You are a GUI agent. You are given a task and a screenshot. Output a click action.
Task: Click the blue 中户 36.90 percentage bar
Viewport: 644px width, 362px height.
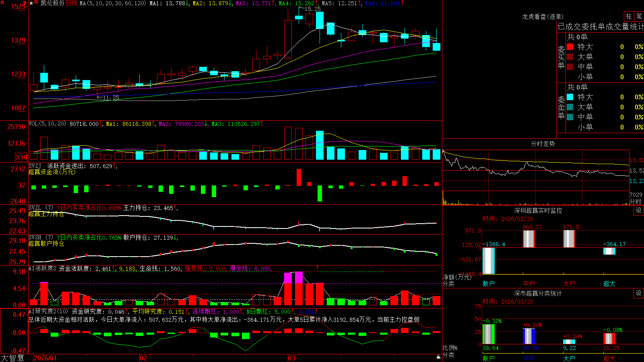pos(529,336)
